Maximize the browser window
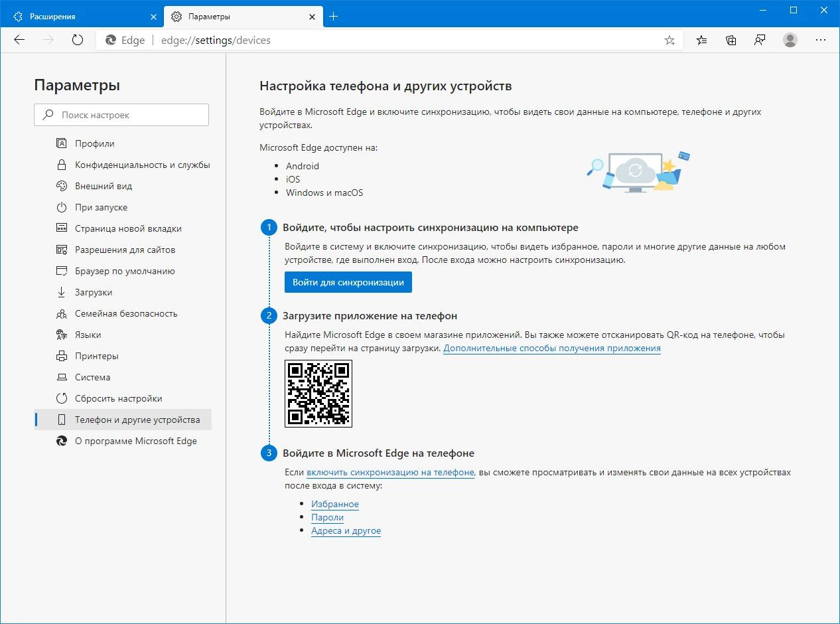Viewport: 840px width, 624px height. pos(794,10)
